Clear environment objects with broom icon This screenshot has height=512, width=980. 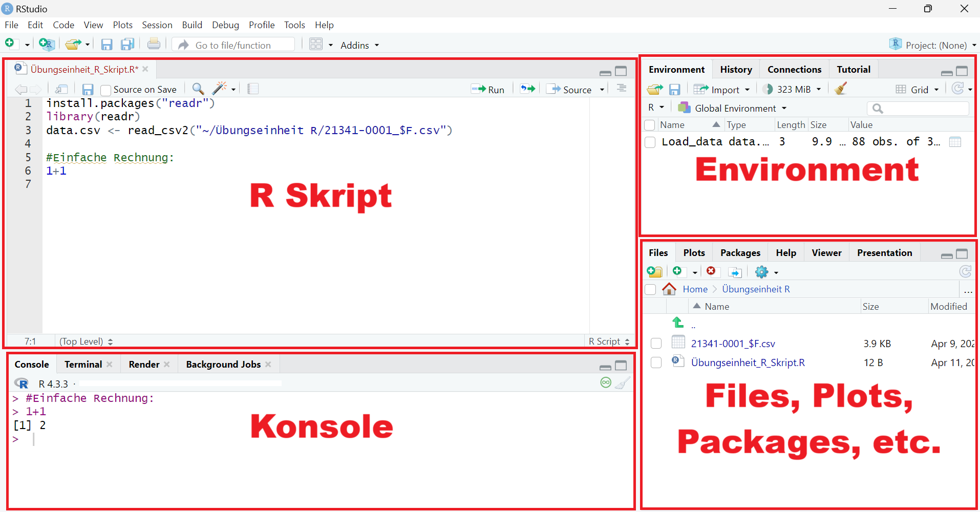coord(840,89)
